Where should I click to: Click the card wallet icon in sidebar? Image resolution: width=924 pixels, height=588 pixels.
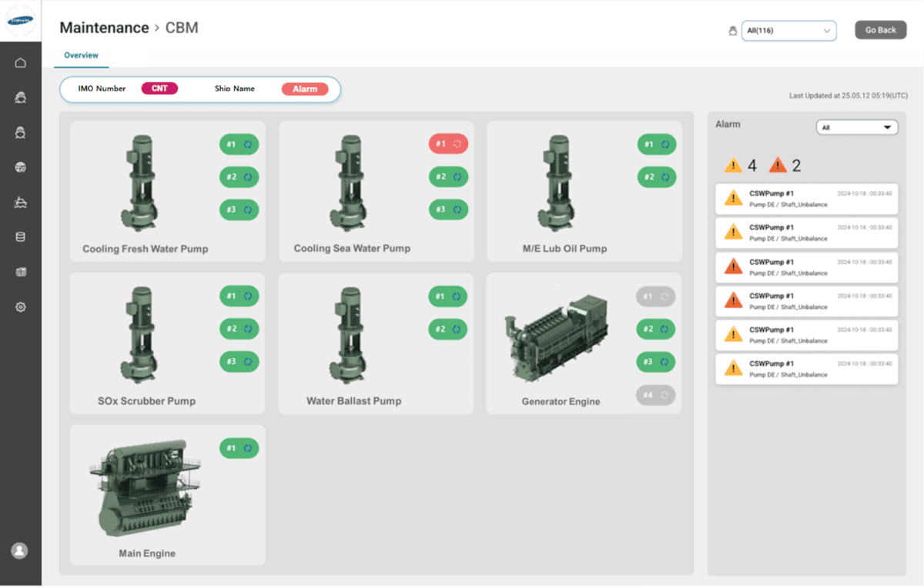(20, 271)
